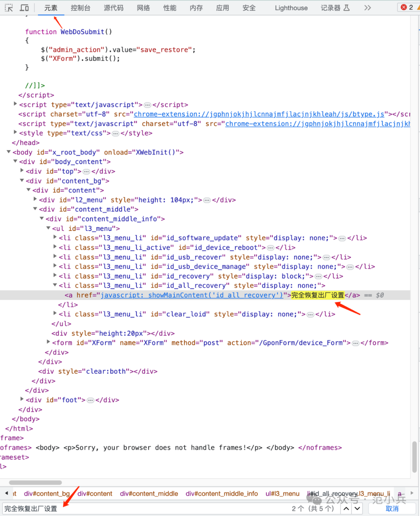Show more DevTools tabs via double chevron

(x=367, y=8)
